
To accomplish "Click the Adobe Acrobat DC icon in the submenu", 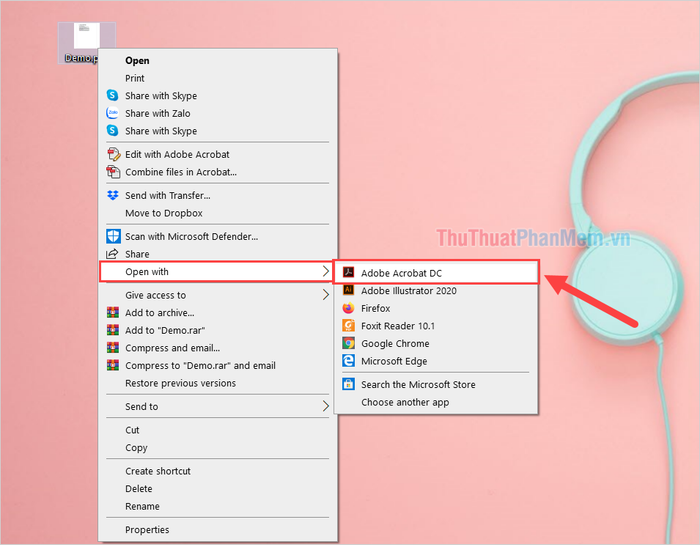I will coord(348,272).
